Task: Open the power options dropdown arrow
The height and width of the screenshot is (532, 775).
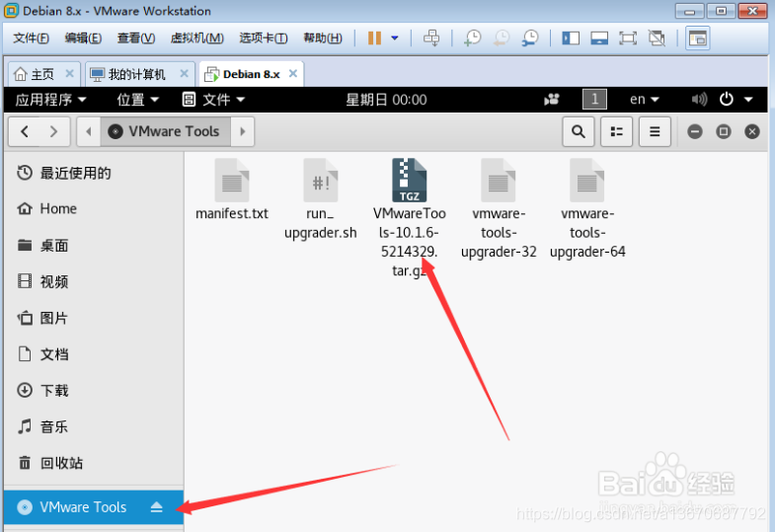Action: click(x=395, y=38)
